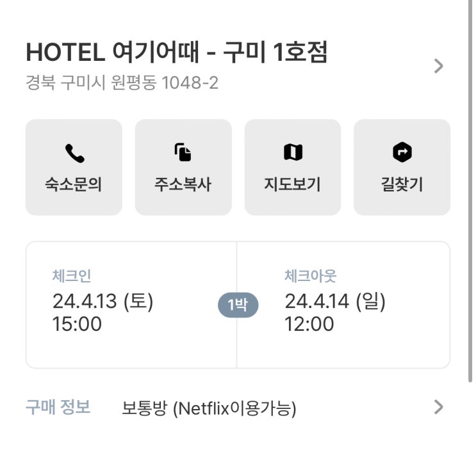This screenshot has width=476, height=450.
Task: Open the 구매 정보 label
Action: [x=58, y=407]
